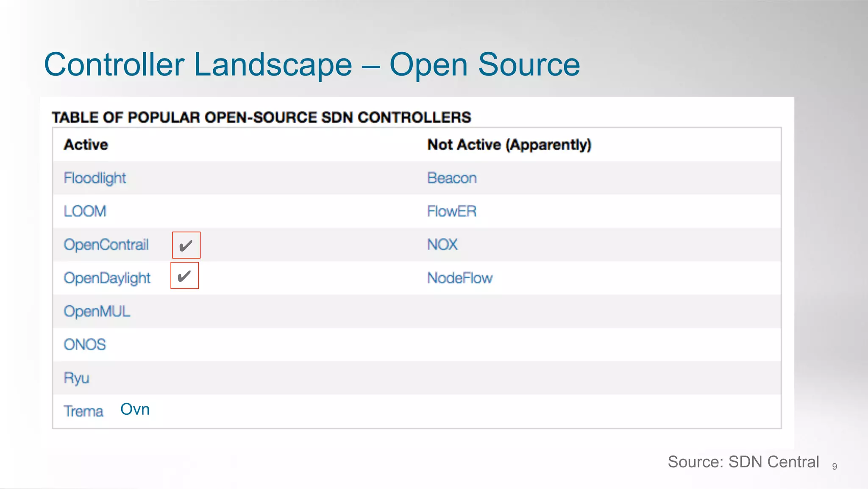Click the Trema link
The width and height of the screenshot is (868, 489).
(x=83, y=411)
